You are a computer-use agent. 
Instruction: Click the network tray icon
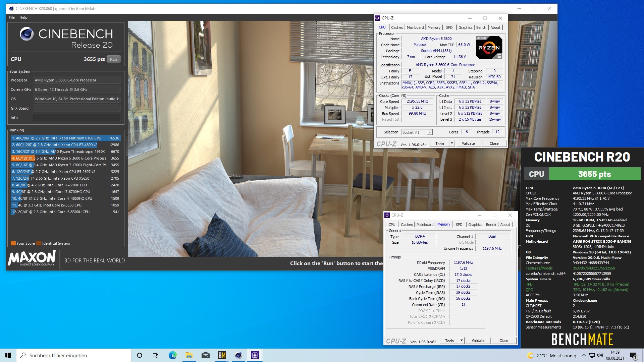coord(592,355)
